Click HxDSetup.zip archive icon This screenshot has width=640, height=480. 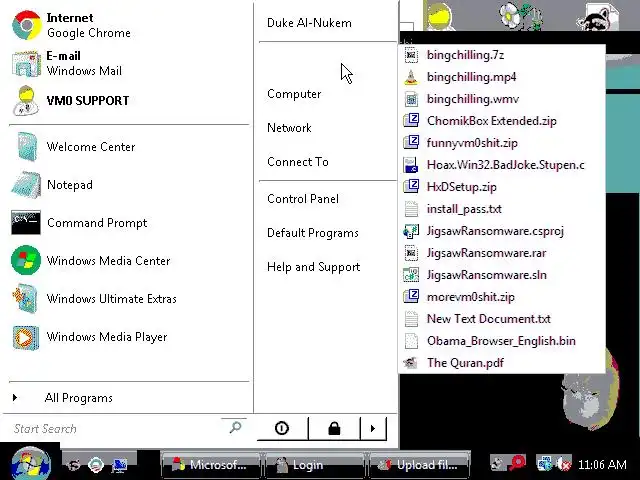tap(411, 187)
